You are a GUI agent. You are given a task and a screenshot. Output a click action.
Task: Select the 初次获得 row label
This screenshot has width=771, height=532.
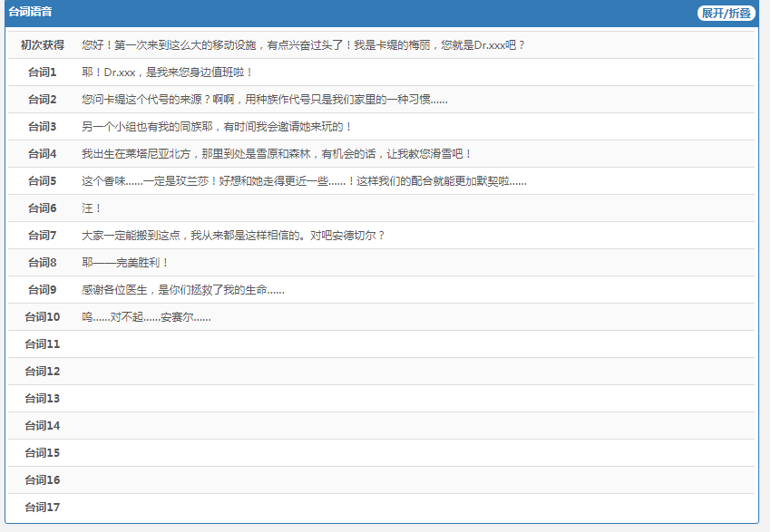(x=43, y=45)
